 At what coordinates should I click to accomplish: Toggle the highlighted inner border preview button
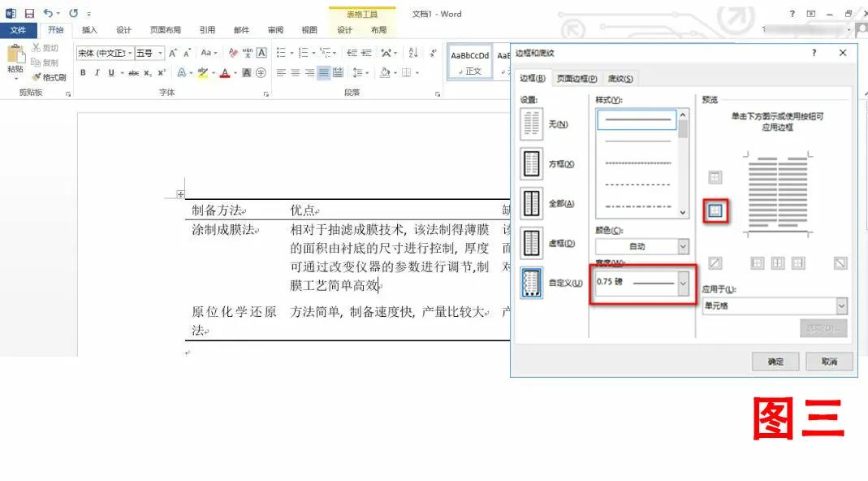click(x=715, y=209)
